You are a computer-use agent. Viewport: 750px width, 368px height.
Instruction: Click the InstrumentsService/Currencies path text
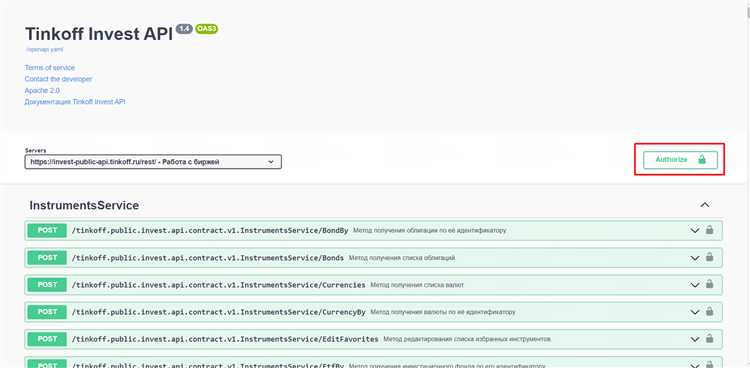click(219, 285)
